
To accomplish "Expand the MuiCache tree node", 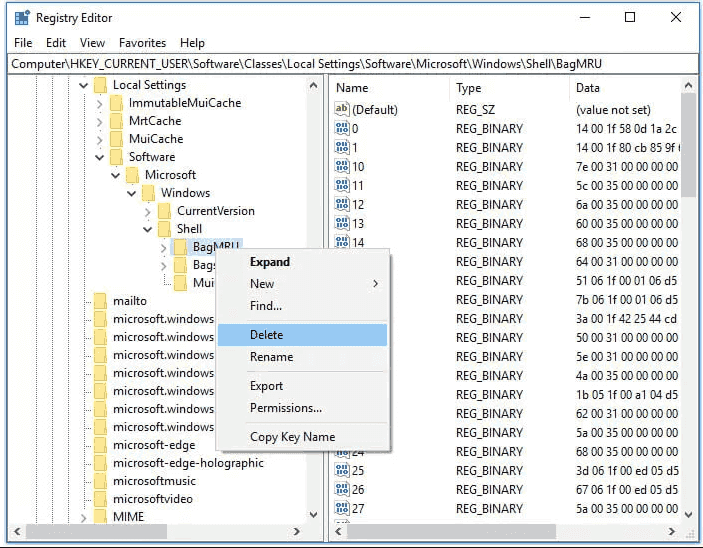I will 100,139.
